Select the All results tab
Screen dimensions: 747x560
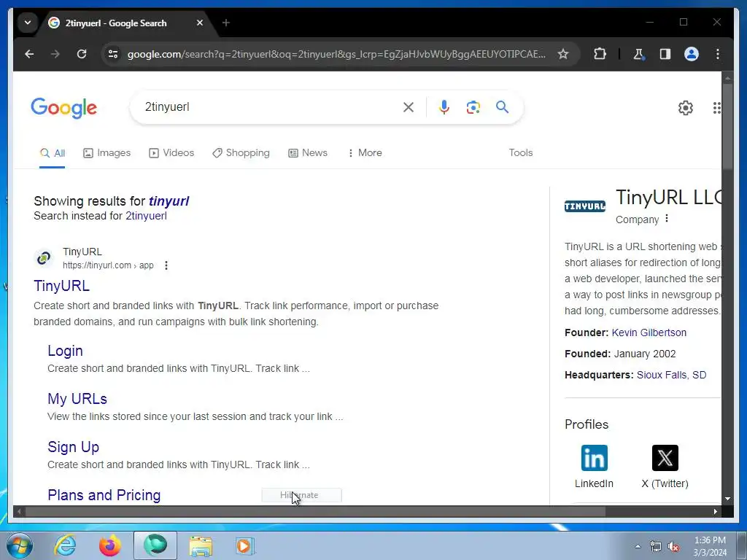tap(53, 153)
